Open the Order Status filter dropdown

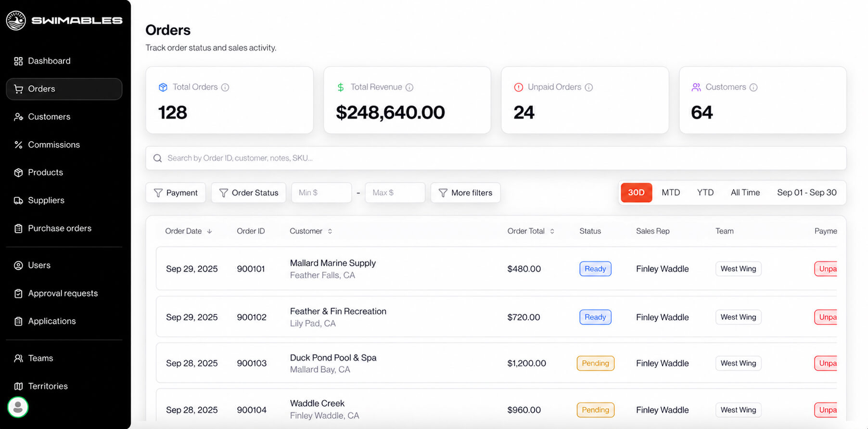tap(248, 193)
